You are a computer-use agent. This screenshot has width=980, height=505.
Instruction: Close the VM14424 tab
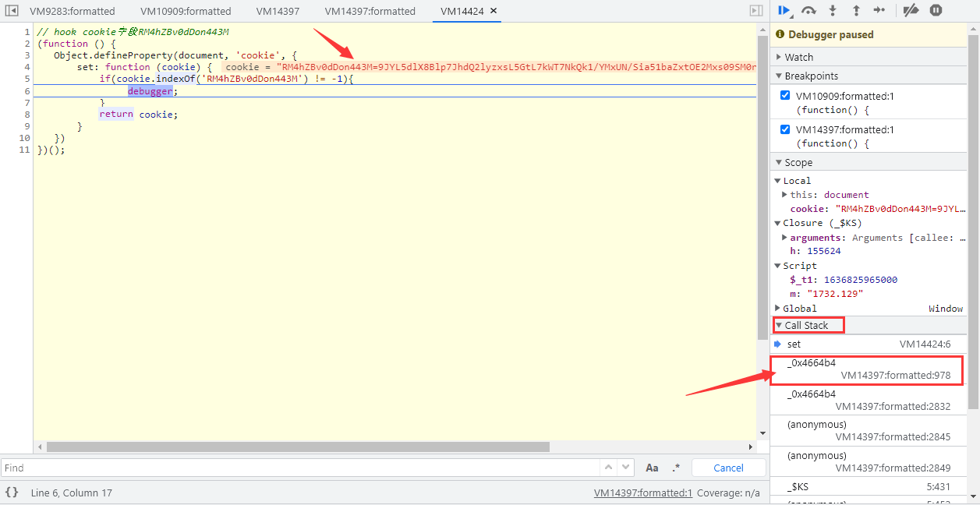[494, 11]
